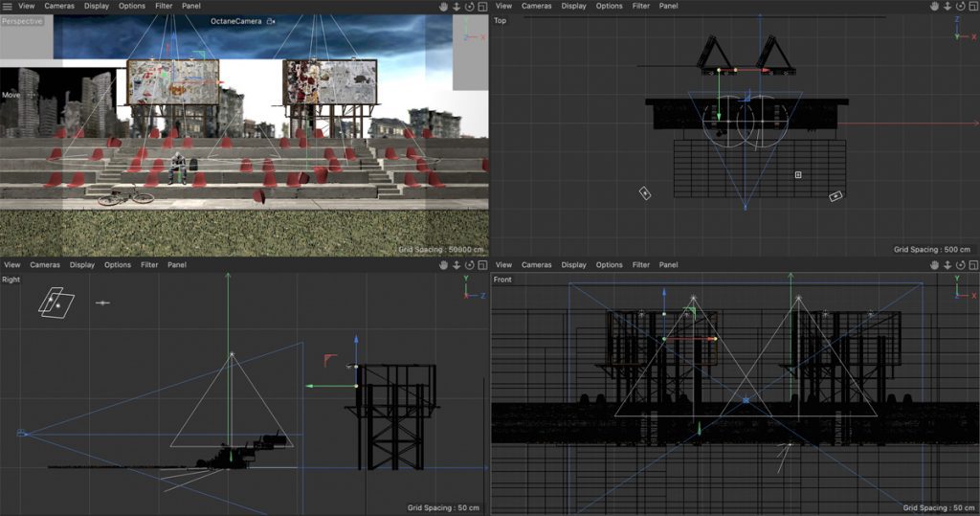Click the zoom/dolly icon in Top viewport
This screenshot has height=516, width=980.
point(947,6)
